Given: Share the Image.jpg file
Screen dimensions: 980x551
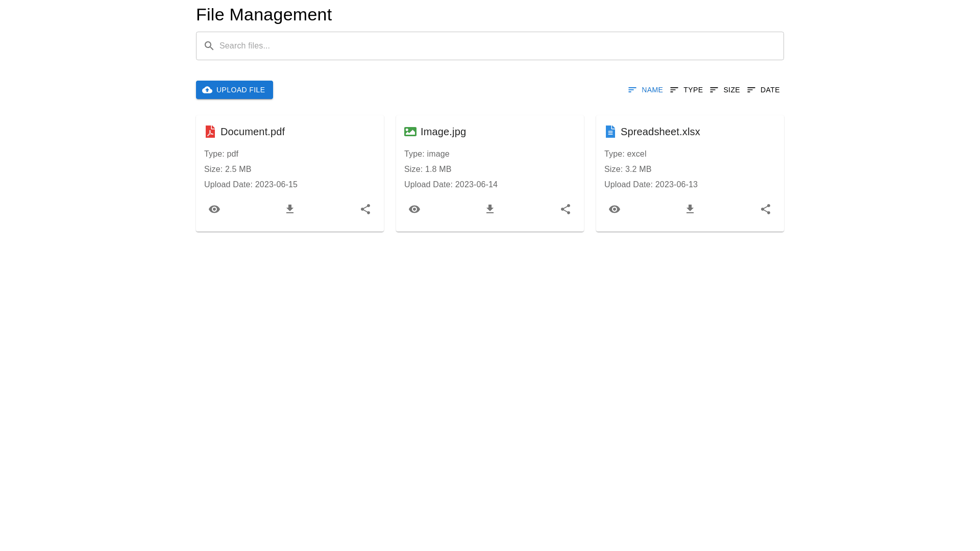Looking at the screenshot, I should 566,209.
